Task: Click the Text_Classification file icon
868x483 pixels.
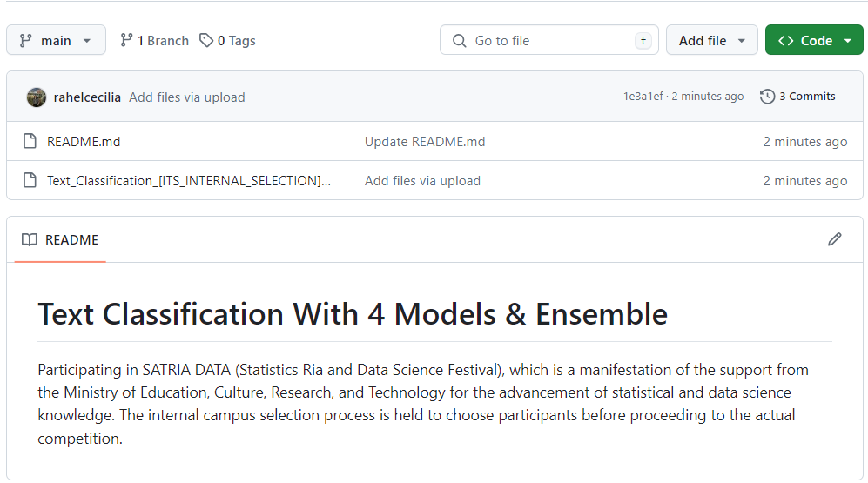Action: coord(30,180)
